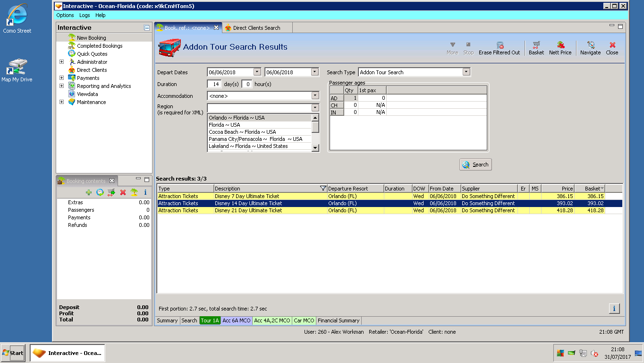Click the palm tree icon in Booking contents toolbar

coord(134,192)
